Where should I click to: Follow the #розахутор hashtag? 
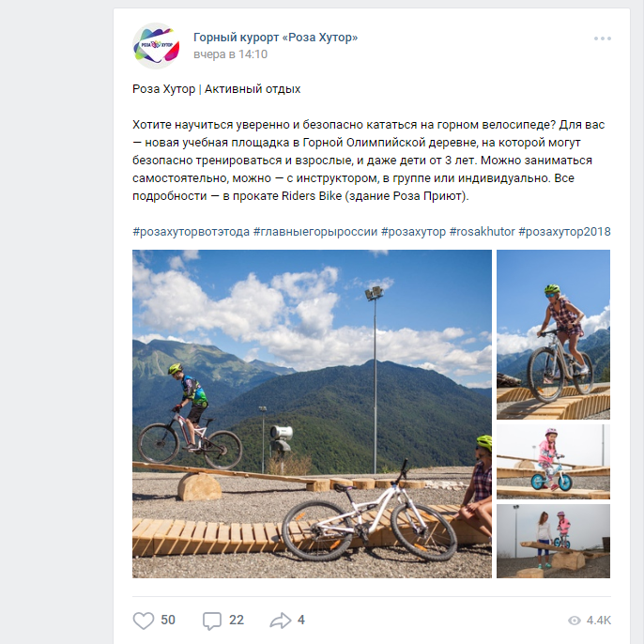click(413, 232)
